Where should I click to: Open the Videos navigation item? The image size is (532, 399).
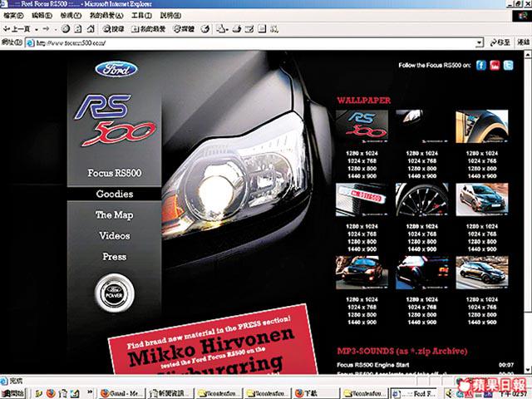coord(115,236)
